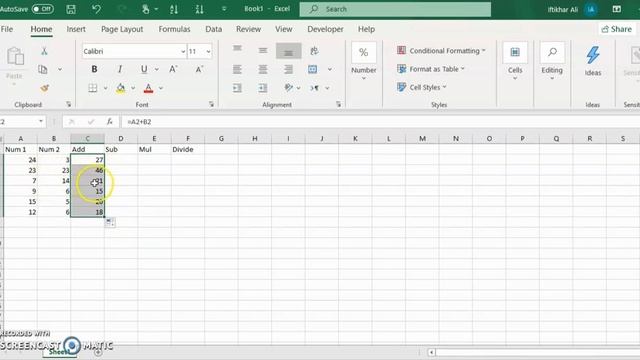Toggle Bottom Align icon
The image size is (640, 360).
pyautogui.click(x=289, y=51)
